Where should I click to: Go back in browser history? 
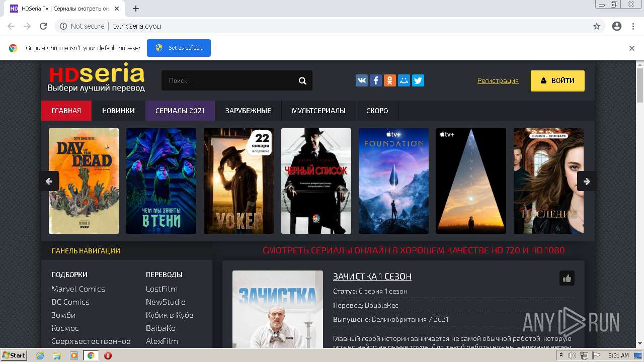[11, 26]
